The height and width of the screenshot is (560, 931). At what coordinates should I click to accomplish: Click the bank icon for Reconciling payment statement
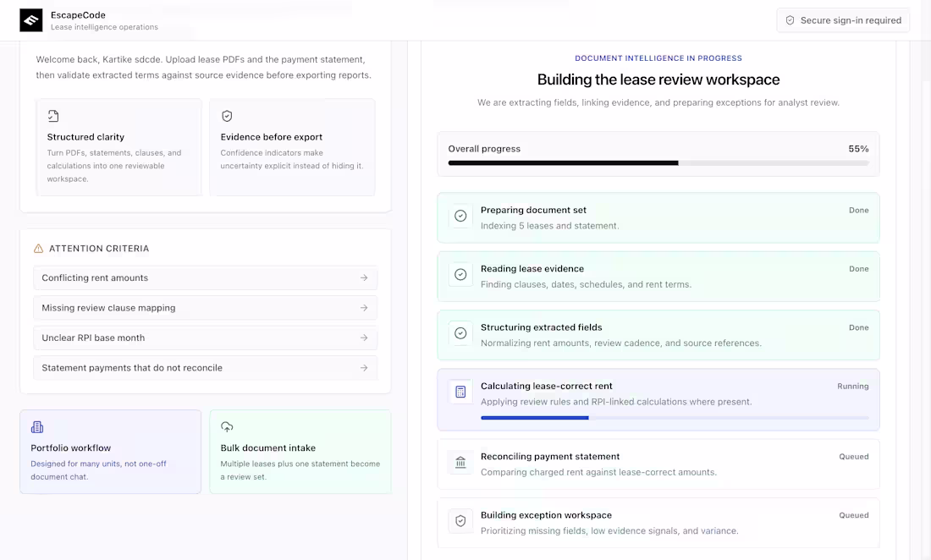point(460,462)
